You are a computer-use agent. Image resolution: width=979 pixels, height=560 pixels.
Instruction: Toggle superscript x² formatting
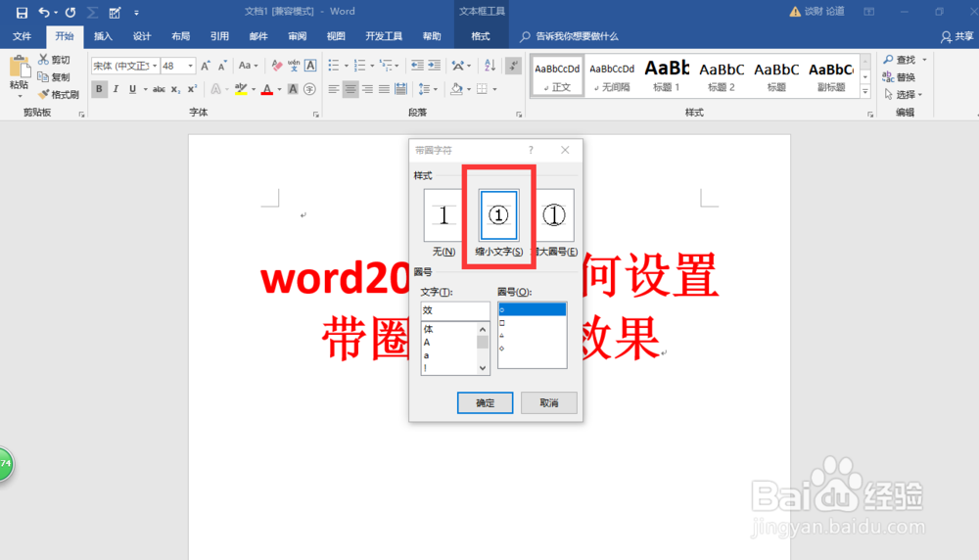[192, 89]
